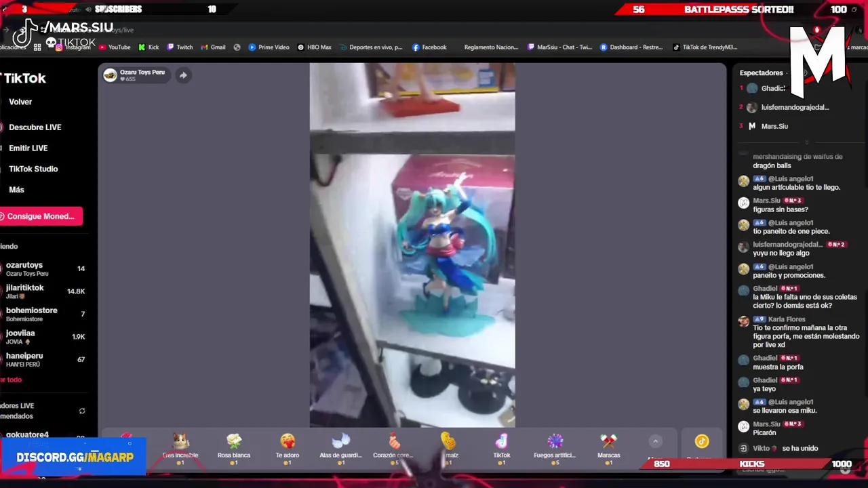Image resolution: width=868 pixels, height=488 pixels.
Task: Click Mars.Siu 'Picarón' chat message
Action: (x=764, y=432)
